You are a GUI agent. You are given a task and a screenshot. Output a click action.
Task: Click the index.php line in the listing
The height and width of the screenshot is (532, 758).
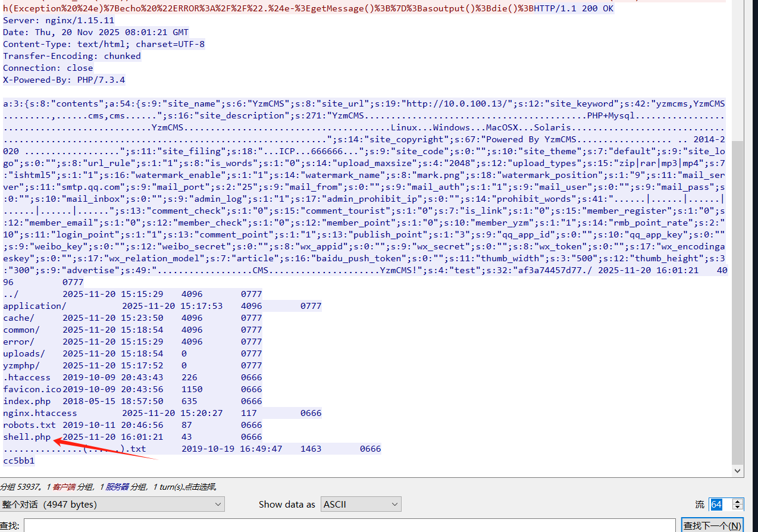click(27, 401)
